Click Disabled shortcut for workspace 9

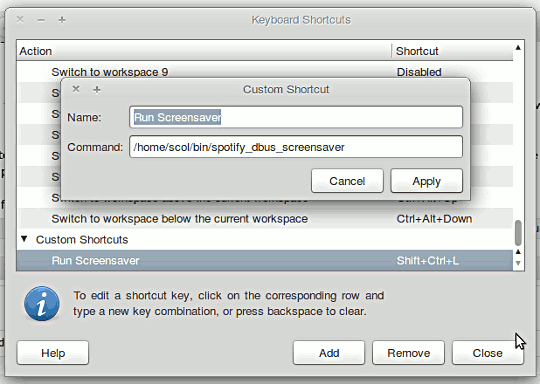[419, 72]
